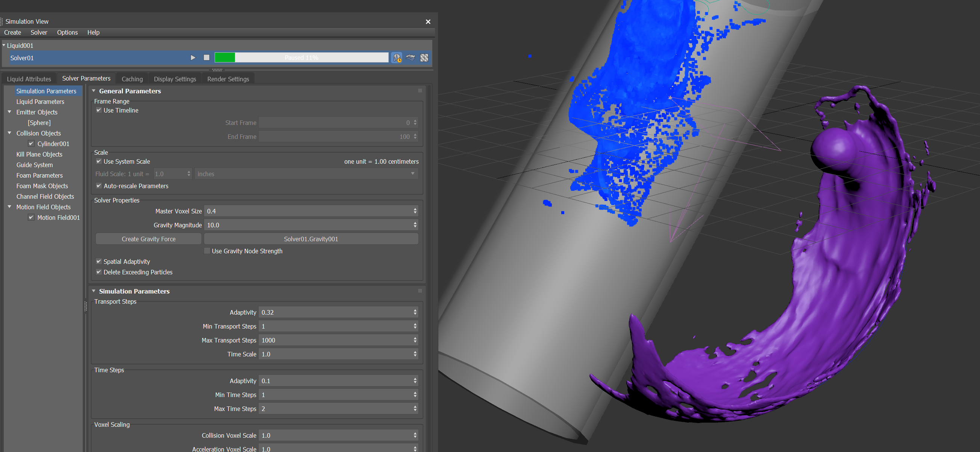The image size is (980, 452).
Task: Enable Auto-rescale Parameters checkbox
Action: (99, 186)
